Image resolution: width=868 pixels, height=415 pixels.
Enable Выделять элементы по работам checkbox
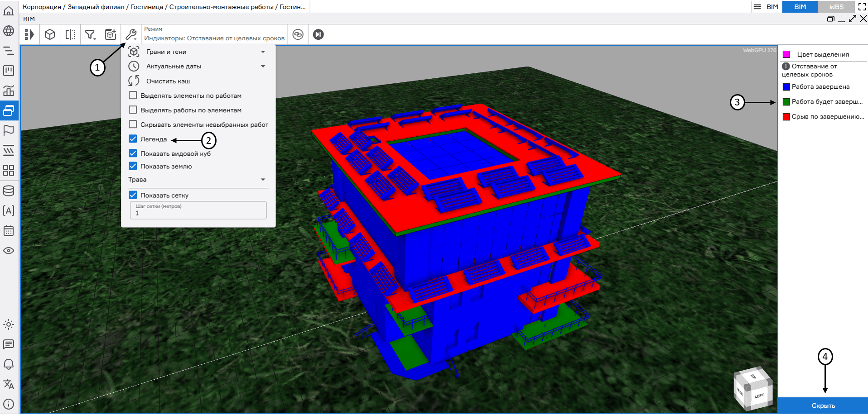133,95
